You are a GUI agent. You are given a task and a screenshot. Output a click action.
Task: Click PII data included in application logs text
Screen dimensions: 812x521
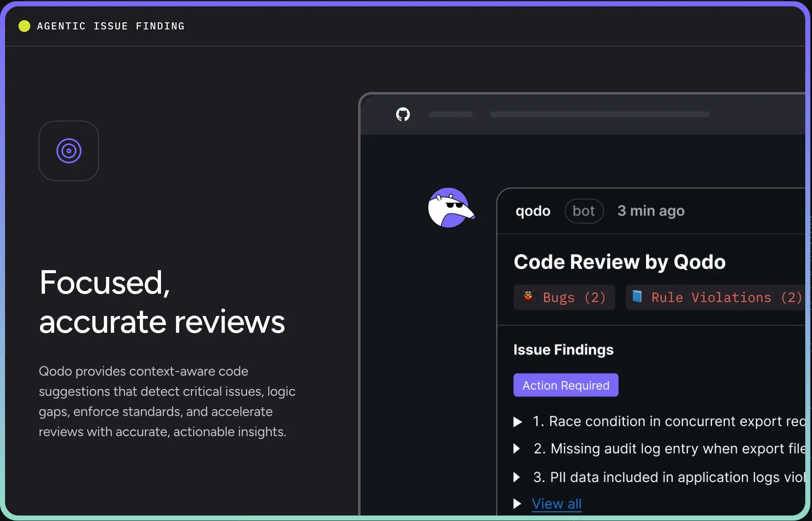669,477
